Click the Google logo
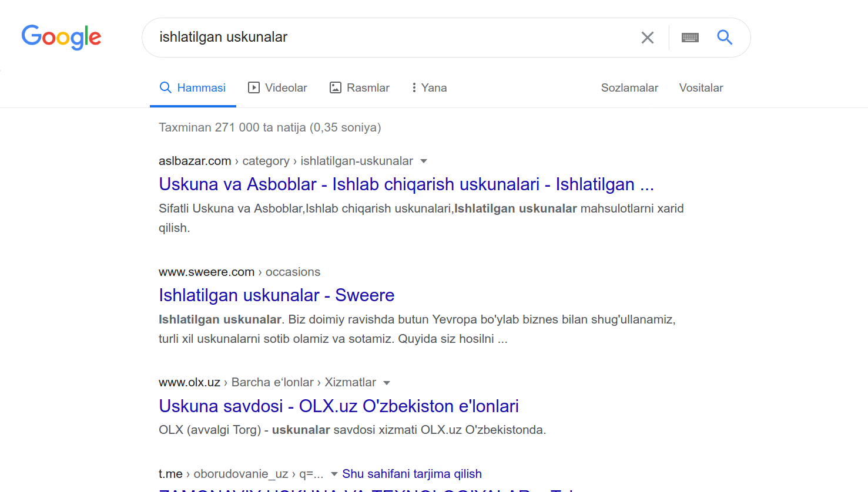 click(62, 38)
